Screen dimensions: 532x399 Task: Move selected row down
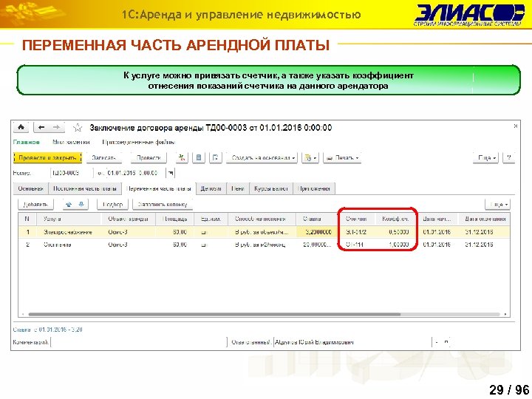[x=81, y=204]
